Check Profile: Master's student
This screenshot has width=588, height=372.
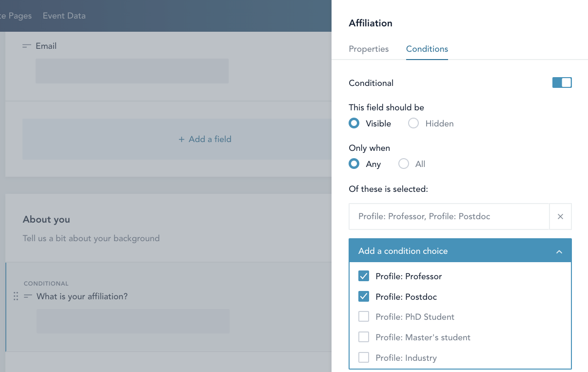363,337
